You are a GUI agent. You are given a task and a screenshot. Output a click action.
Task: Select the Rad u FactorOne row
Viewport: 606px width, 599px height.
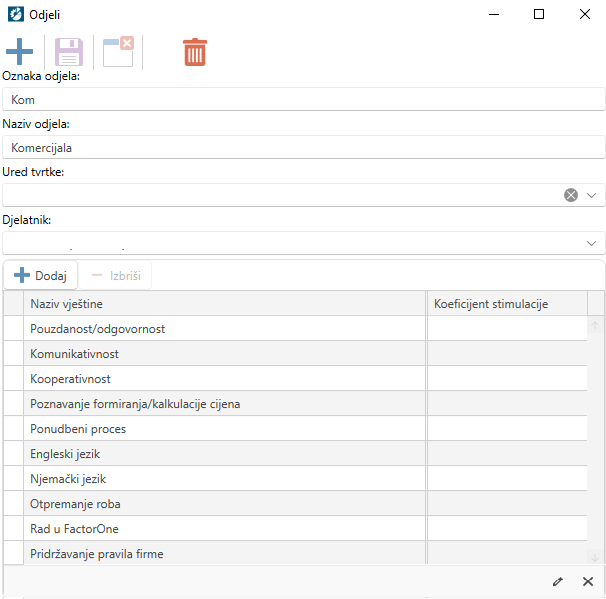click(295, 529)
